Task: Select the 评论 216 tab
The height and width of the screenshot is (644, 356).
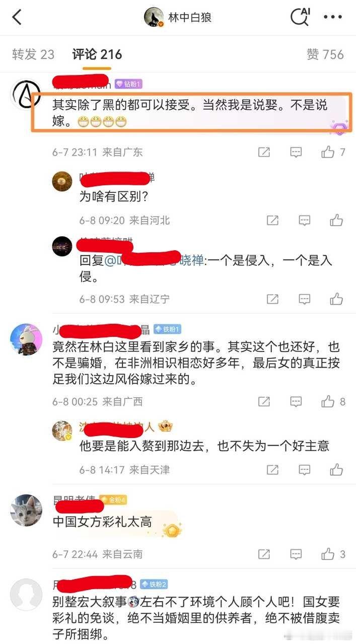Action: pyautogui.click(x=97, y=54)
